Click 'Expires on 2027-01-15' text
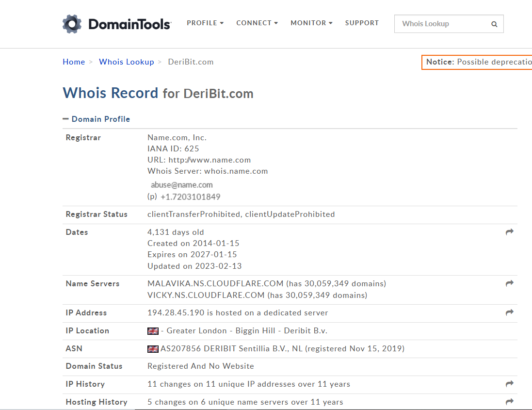 coord(192,255)
